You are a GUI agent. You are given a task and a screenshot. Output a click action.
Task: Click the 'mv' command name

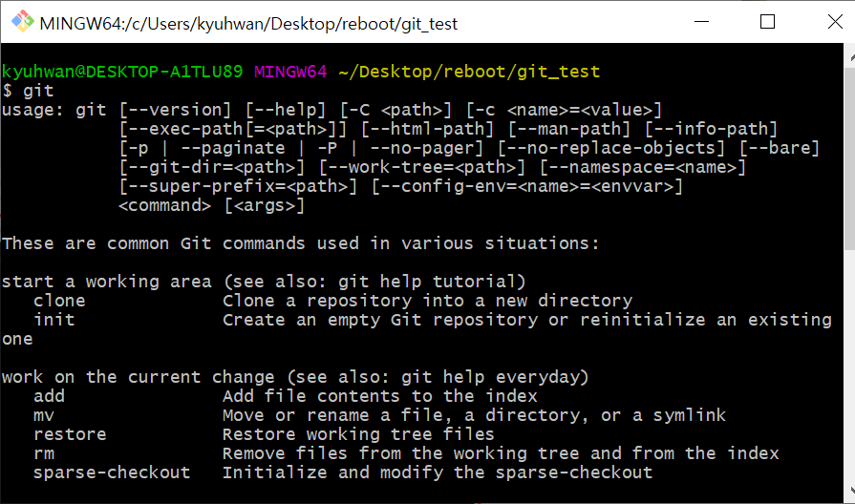(44, 415)
